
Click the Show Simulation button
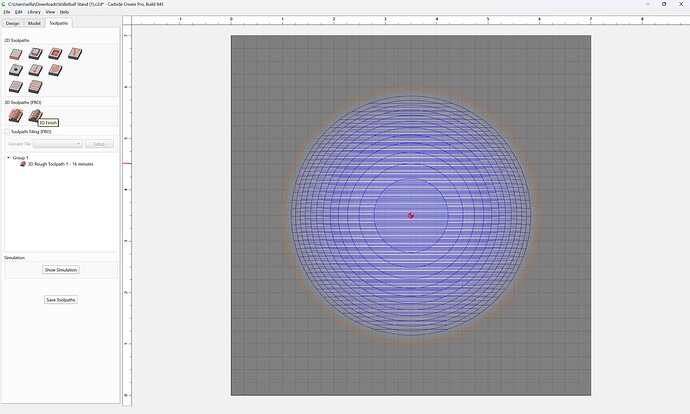click(61, 270)
